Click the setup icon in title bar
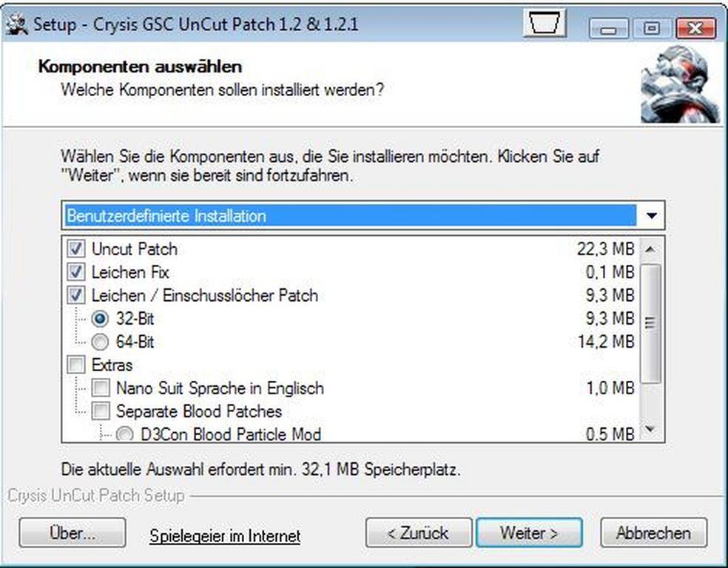Viewport: 728px width, 568px height. point(16,24)
